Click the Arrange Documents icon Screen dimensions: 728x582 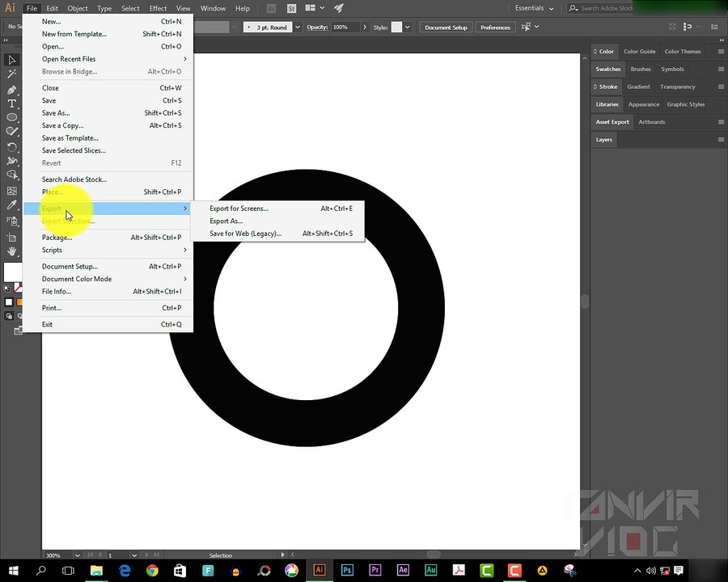pos(310,8)
